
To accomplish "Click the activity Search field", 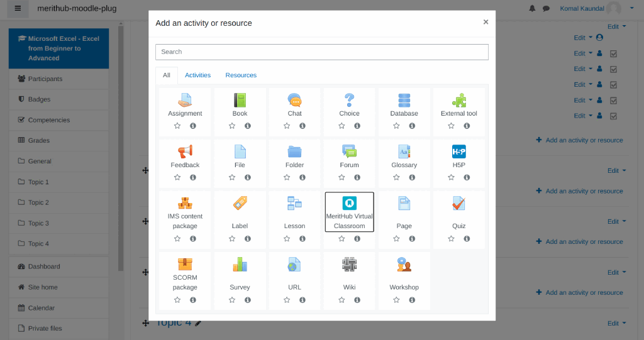I will coord(321,52).
